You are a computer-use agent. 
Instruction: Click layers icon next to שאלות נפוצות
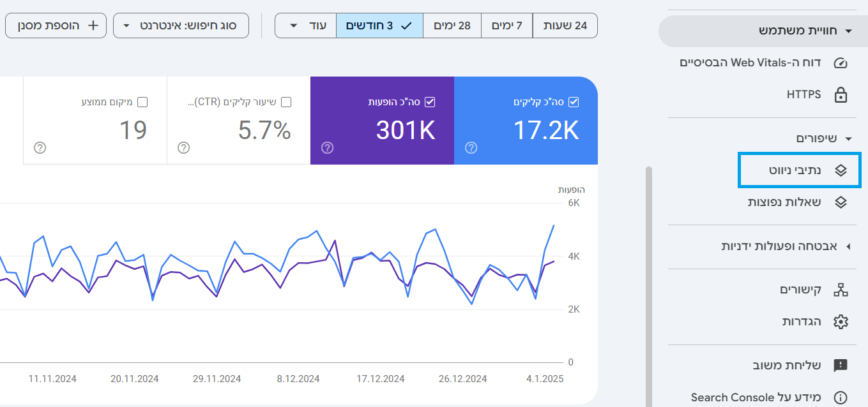841,202
